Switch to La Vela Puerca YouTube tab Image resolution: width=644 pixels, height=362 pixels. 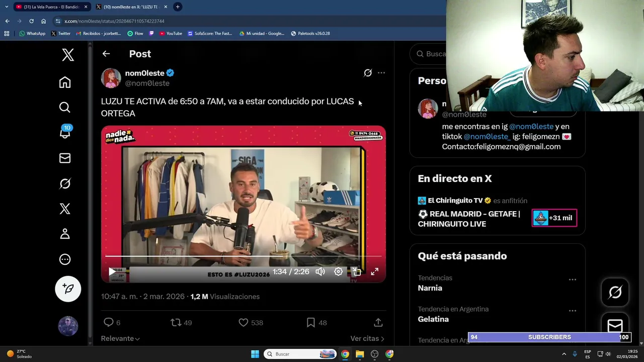pos(51,7)
